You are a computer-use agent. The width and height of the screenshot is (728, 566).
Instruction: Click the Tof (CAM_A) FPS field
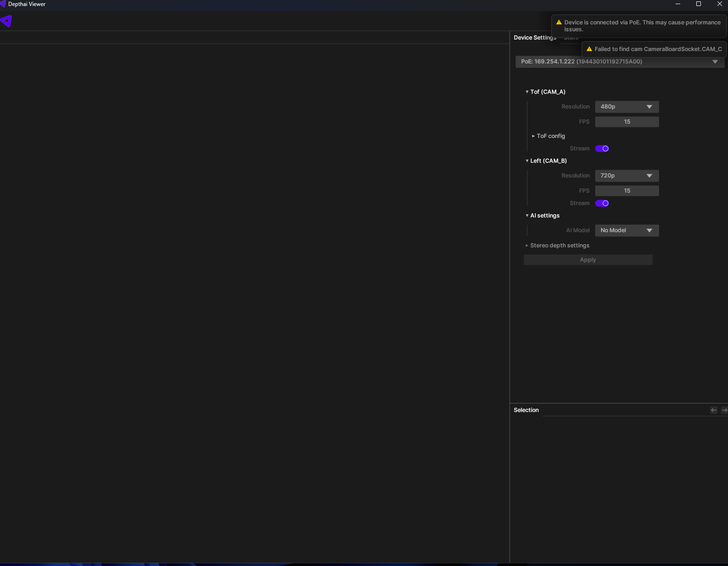[626, 122]
